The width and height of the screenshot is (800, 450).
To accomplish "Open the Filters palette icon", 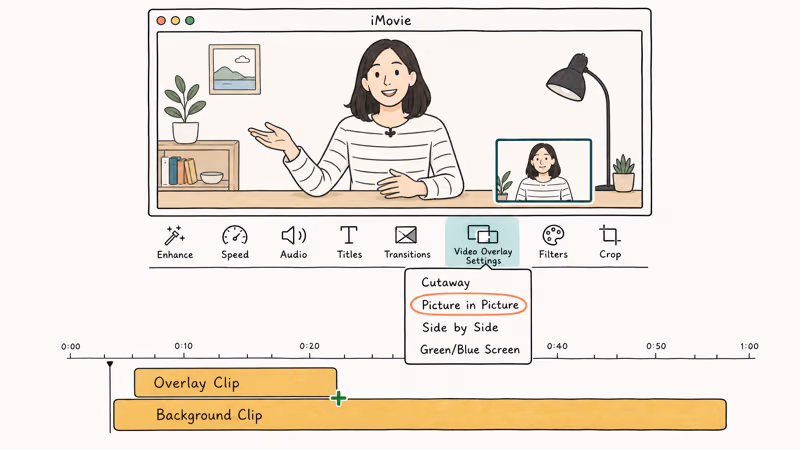I will click(553, 235).
